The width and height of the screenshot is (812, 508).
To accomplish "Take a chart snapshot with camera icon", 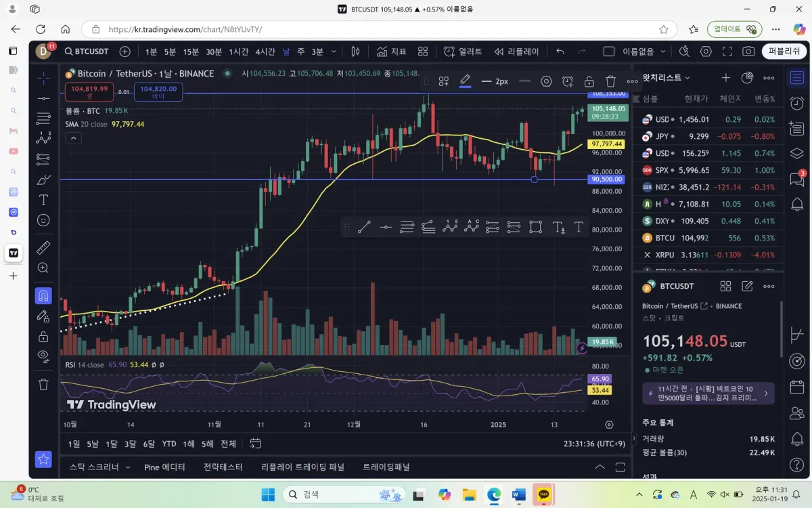I will click(748, 51).
